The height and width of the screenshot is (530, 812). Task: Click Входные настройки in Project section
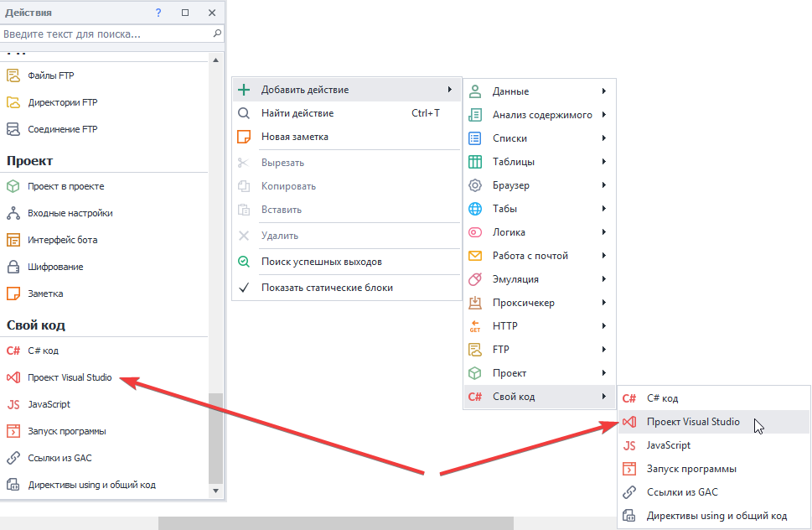coord(70,213)
